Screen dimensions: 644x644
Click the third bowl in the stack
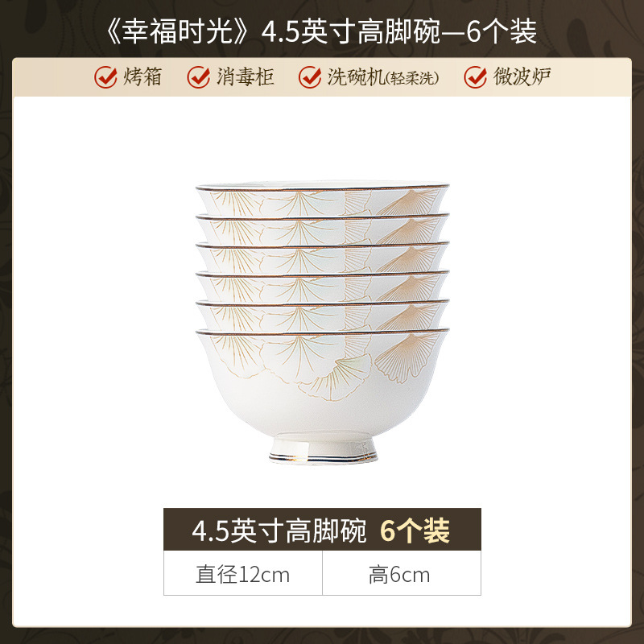pos(323,258)
